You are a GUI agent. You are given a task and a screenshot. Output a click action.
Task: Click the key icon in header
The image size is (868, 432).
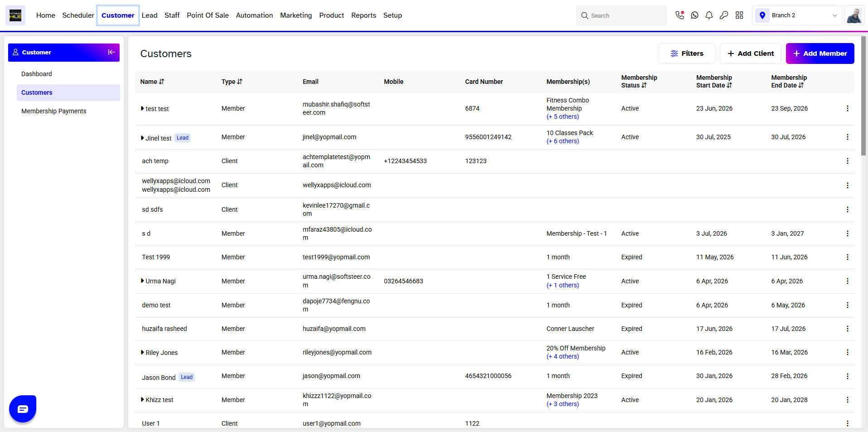(x=724, y=15)
